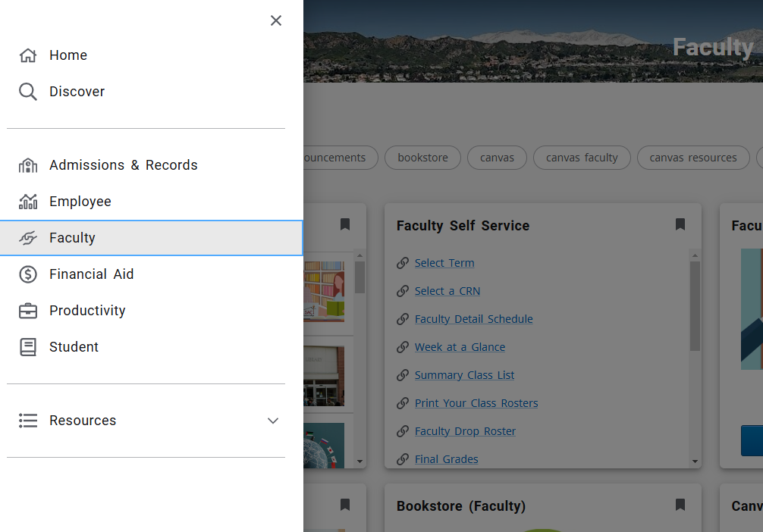Open the Summary Class List link
Screen dimensions: 763x532
click(464, 375)
